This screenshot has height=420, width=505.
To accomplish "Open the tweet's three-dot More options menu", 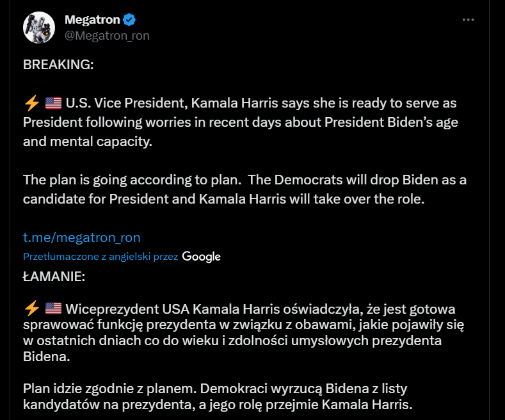I will coord(469,20).
